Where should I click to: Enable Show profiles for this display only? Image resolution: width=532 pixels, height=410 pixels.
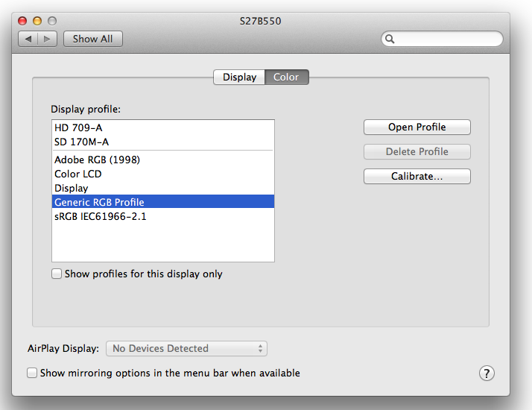[57, 274]
